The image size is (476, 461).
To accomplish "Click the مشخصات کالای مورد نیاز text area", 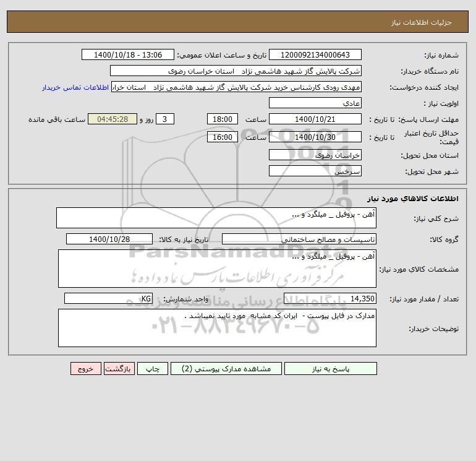I will click(217, 269).
